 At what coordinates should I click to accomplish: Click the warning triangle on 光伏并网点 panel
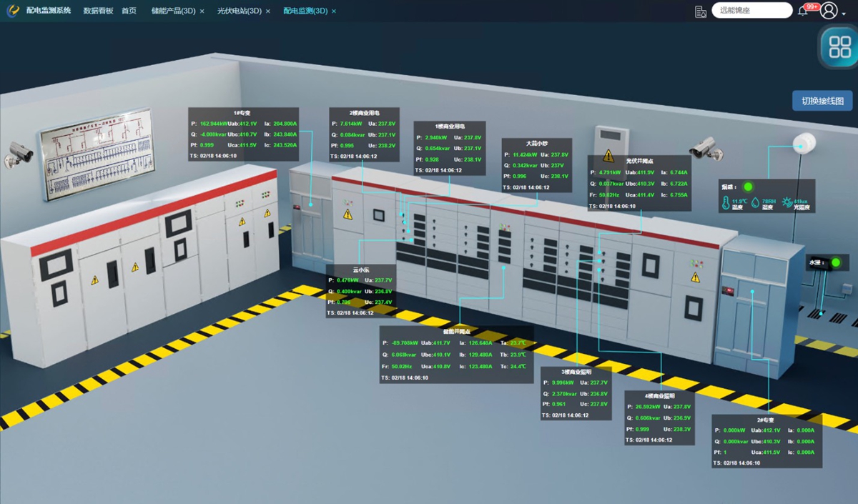(x=608, y=155)
